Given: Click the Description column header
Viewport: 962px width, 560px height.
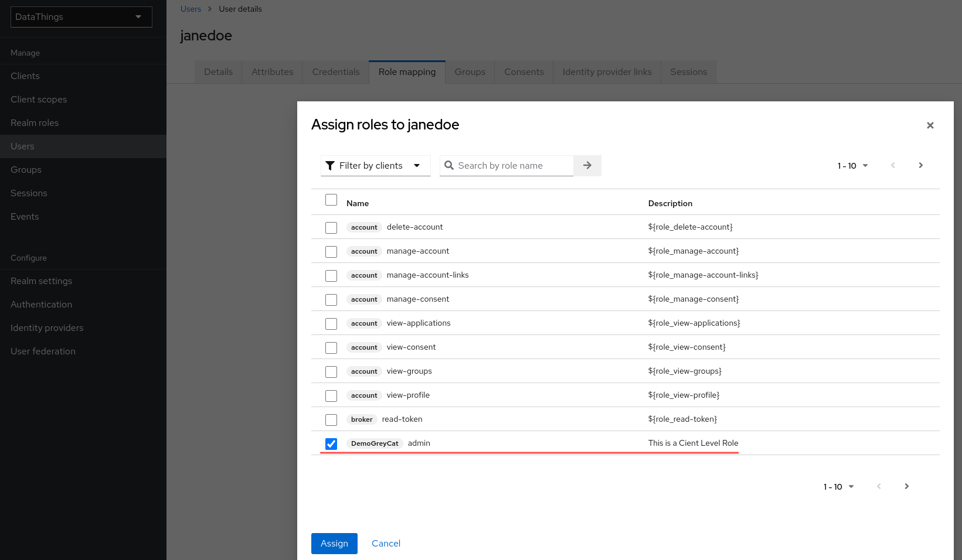Looking at the screenshot, I should 670,203.
